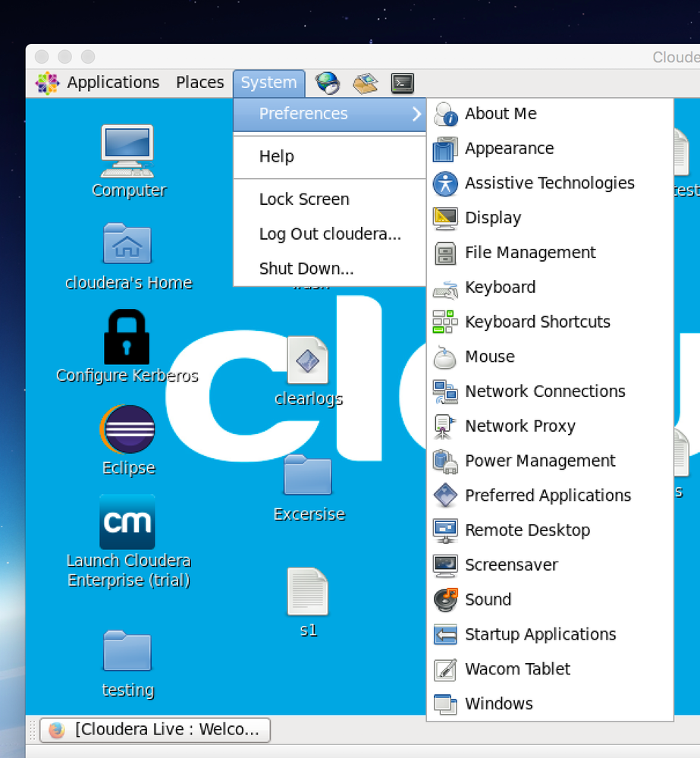Expand the Preferences submenu arrow
700x758 pixels.
tap(416, 114)
